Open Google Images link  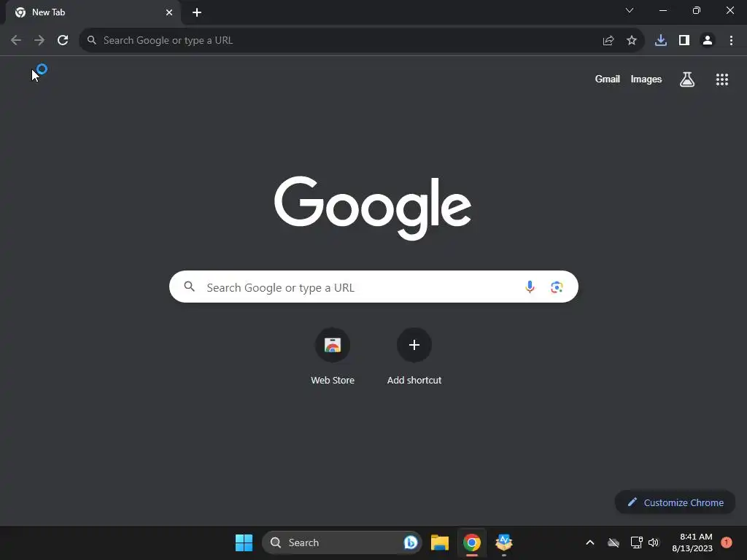coord(646,79)
